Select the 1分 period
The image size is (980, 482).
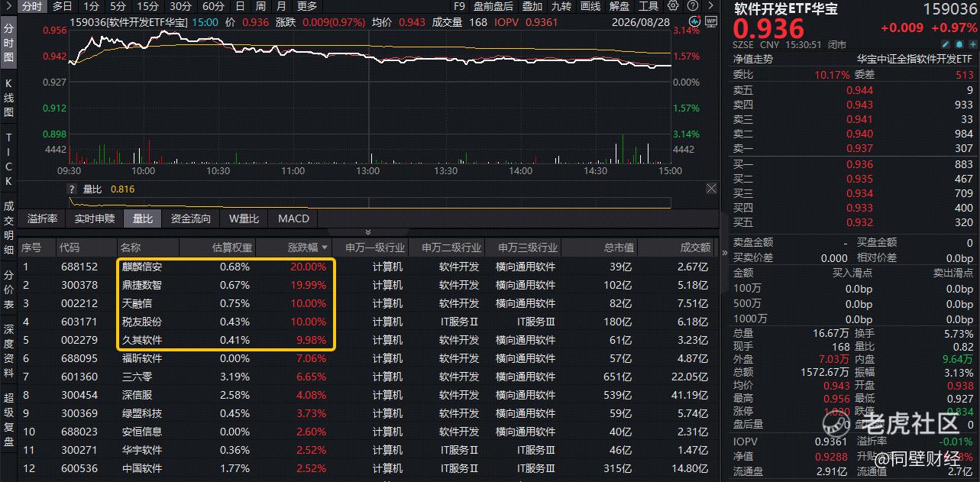click(91, 6)
